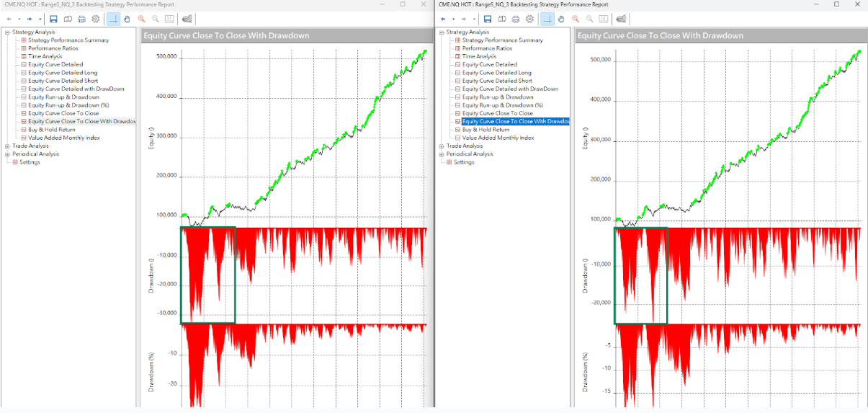Open the Forward history dropdown arrow in the left window
868x413 pixels.
click(x=40, y=19)
